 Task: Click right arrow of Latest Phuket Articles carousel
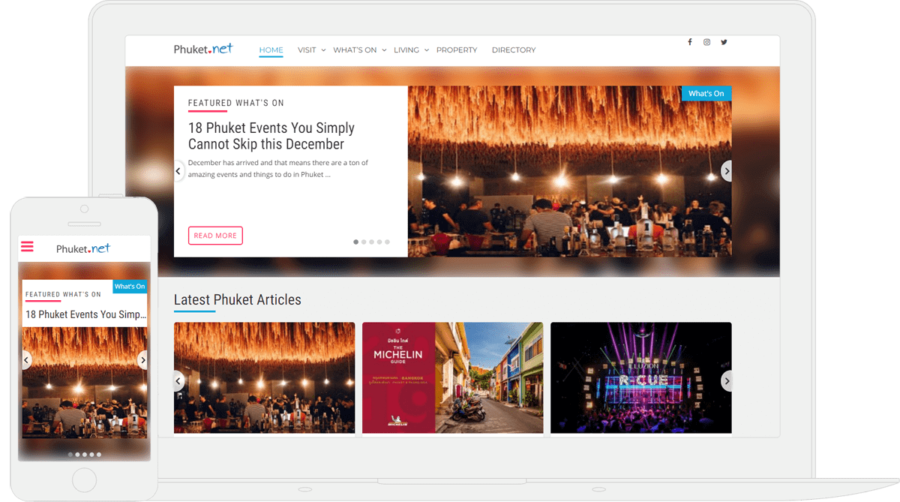pos(726,380)
